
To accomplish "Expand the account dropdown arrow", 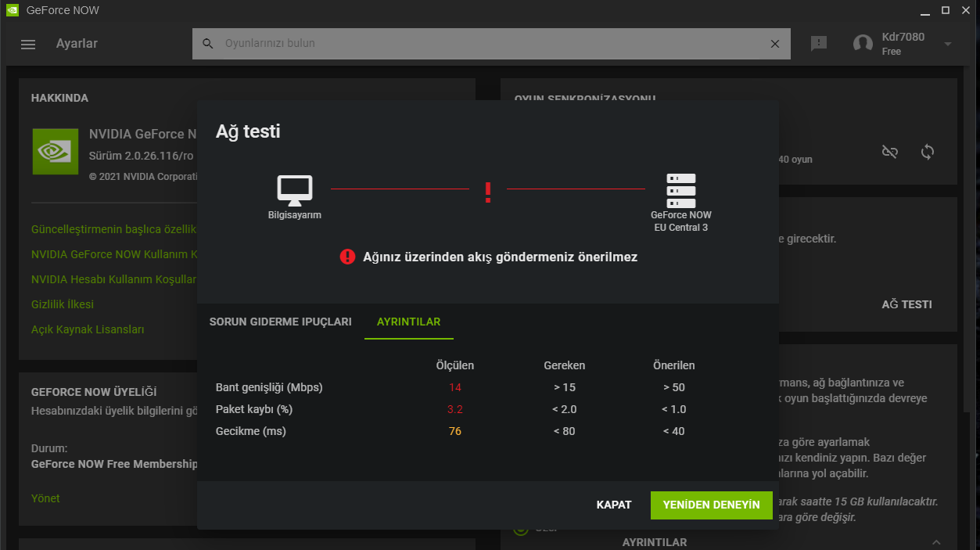I will (948, 44).
